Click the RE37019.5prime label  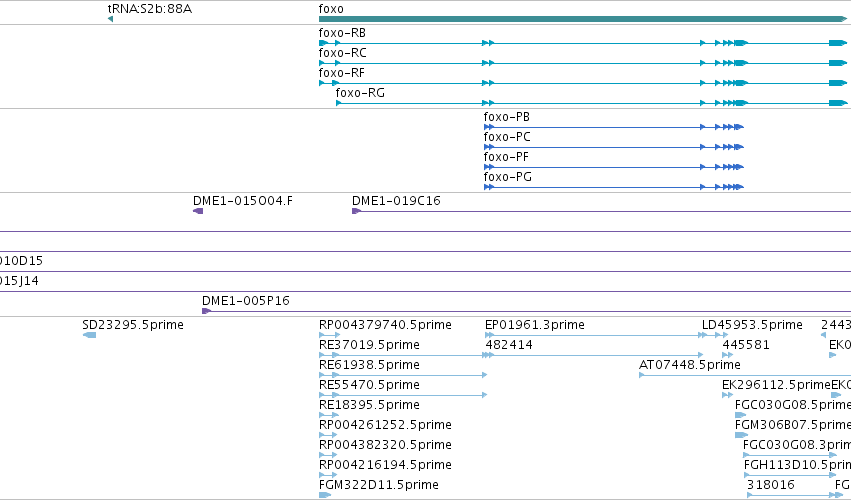tap(369, 345)
